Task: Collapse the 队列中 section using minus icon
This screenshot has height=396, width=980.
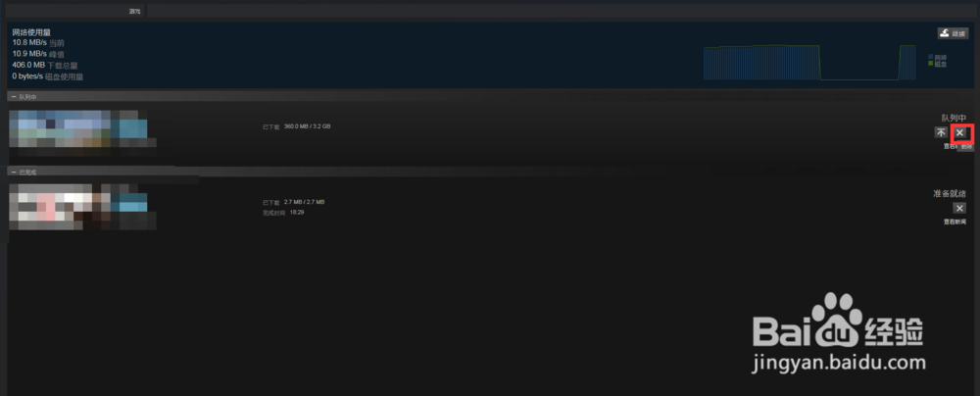Action: pos(14,97)
